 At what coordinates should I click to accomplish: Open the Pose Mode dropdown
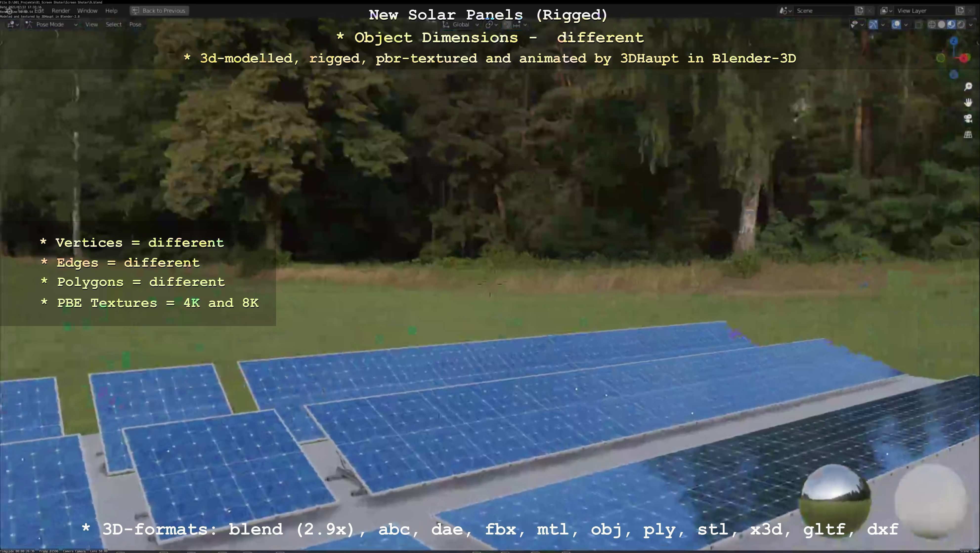coord(52,24)
